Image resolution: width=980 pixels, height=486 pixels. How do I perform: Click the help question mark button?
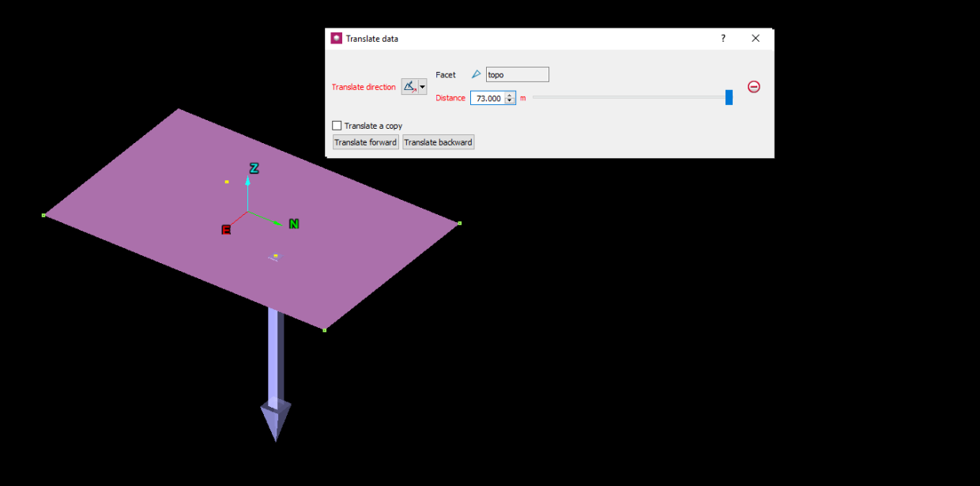[723, 38]
